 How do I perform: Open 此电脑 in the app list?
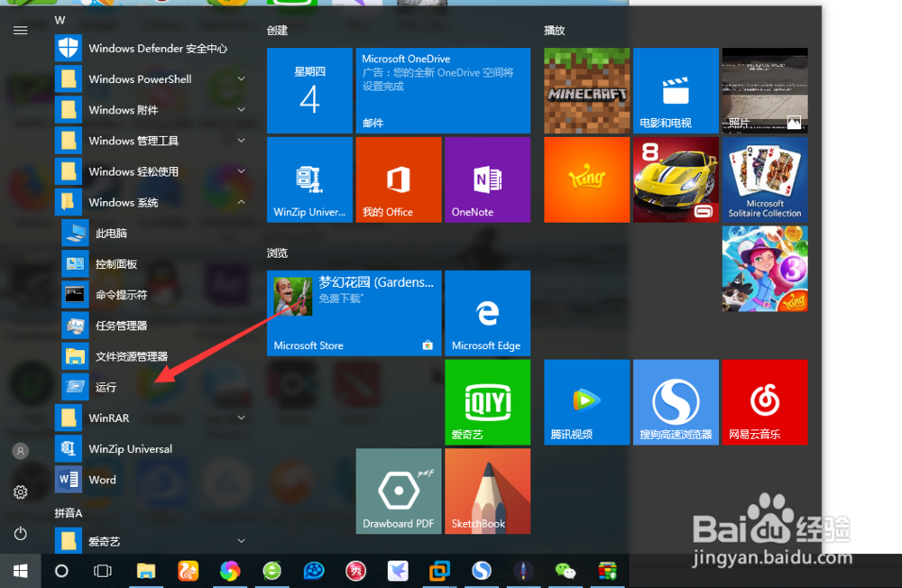pyautogui.click(x=156, y=233)
